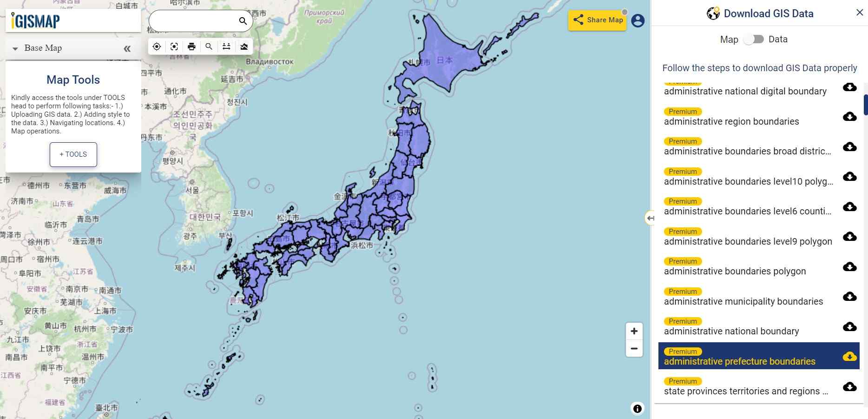
Task: Download administrative prefecture boundaries data
Action: [850, 357]
